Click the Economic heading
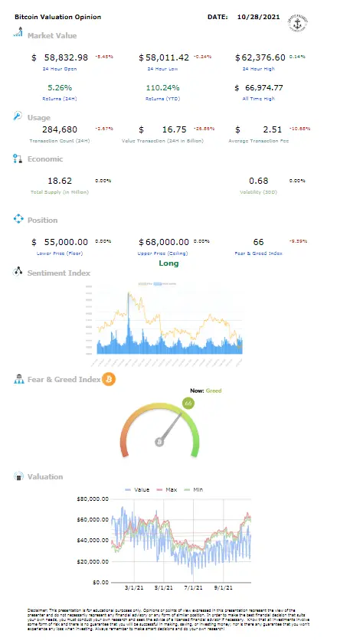The image size is (337, 644). [x=45, y=159]
